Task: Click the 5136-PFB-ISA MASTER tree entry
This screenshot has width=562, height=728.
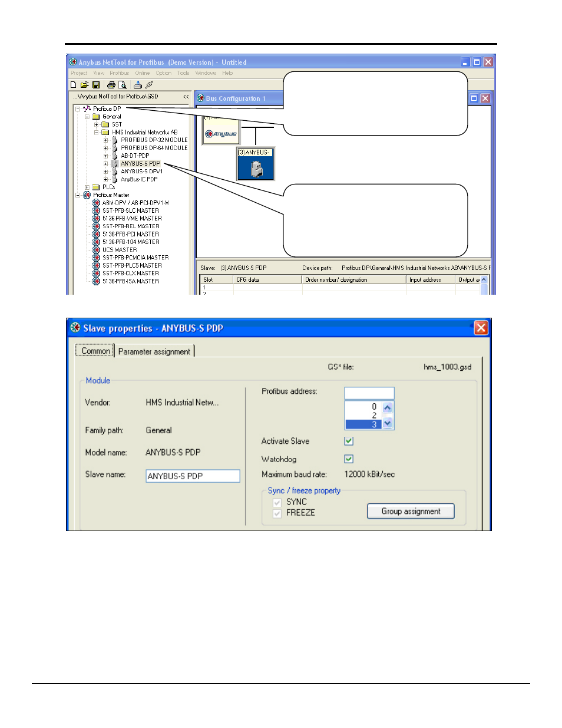Action: click(131, 281)
